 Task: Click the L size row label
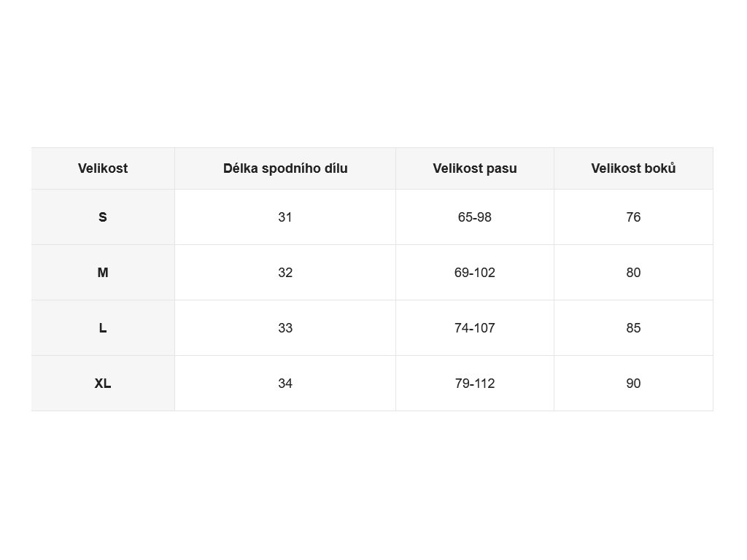click(103, 328)
